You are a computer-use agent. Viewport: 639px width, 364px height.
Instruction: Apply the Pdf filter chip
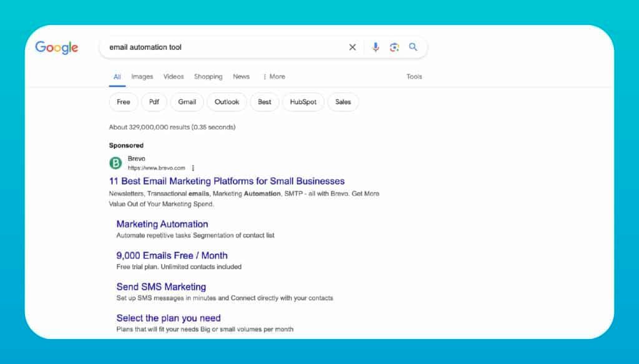click(x=154, y=102)
